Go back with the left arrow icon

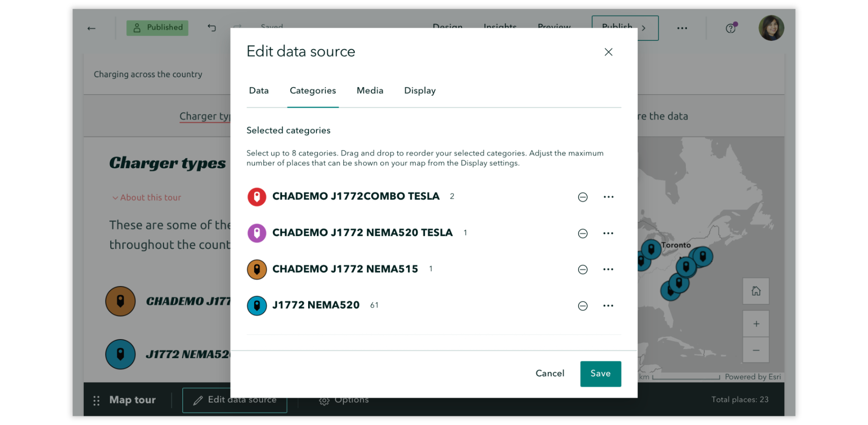[91, 28]
